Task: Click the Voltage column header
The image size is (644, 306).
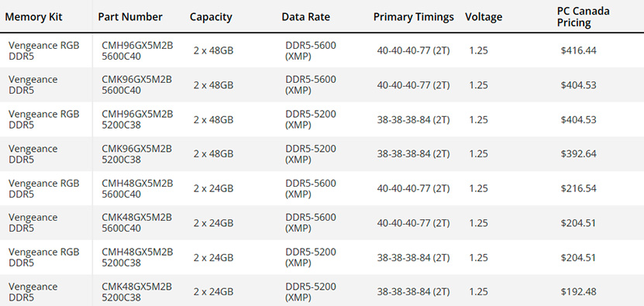Action: [x=484, y=17]
